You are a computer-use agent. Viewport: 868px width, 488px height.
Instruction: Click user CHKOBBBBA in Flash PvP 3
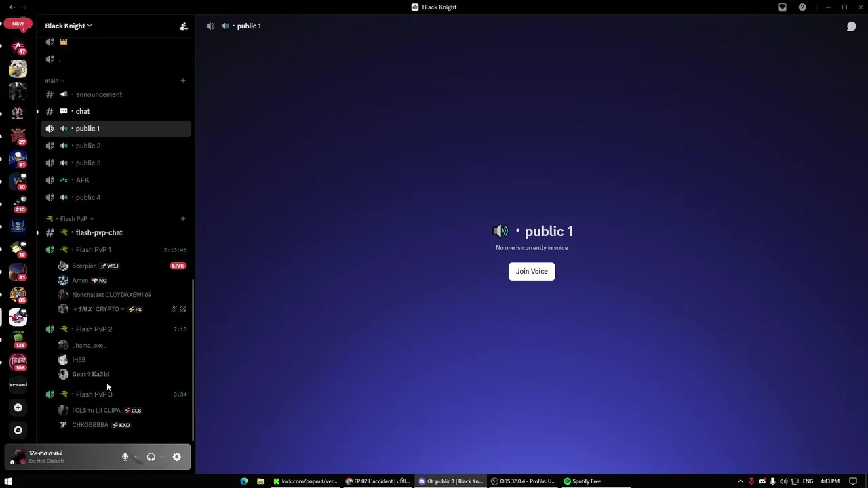coord(123,425)
